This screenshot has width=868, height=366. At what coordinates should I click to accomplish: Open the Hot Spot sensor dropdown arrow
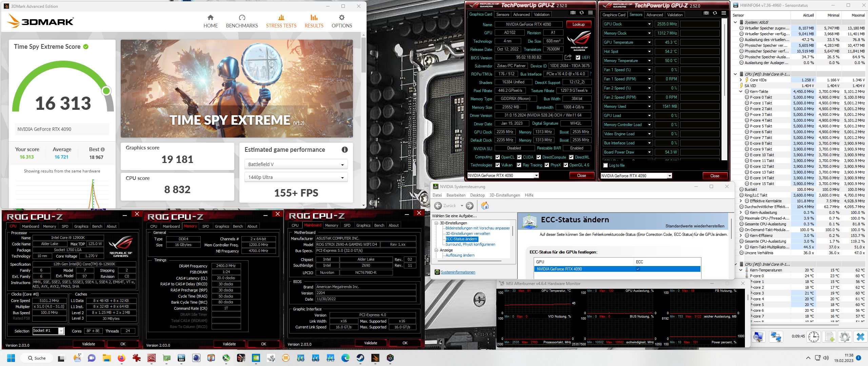[x=649, y=52]
